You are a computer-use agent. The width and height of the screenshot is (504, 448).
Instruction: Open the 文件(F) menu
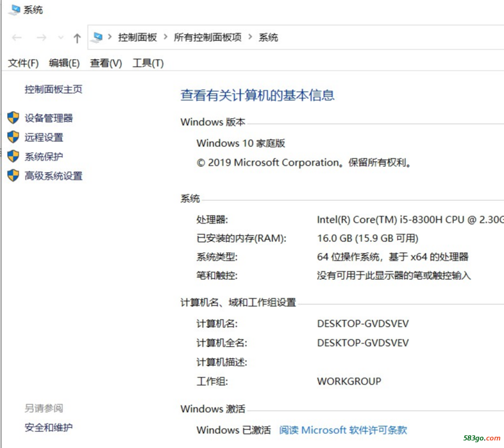tap(23, 63)
